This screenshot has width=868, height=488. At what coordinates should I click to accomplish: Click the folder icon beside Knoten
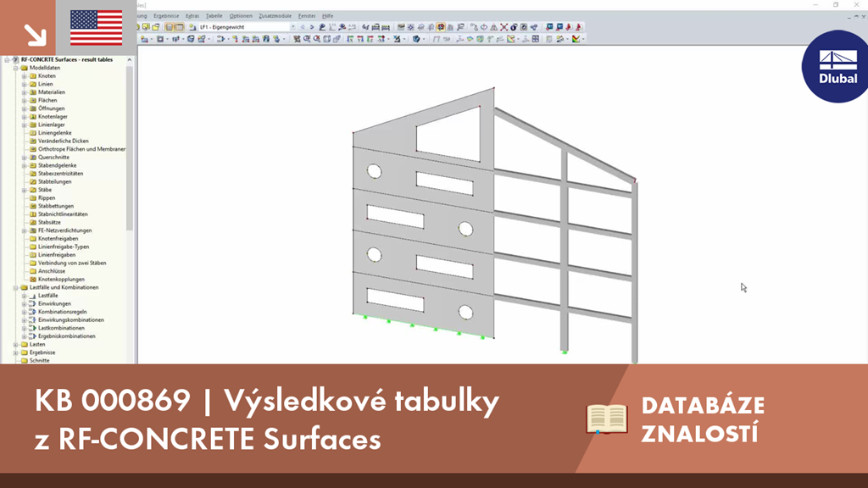pyautogui.click(x=33, y=75)
